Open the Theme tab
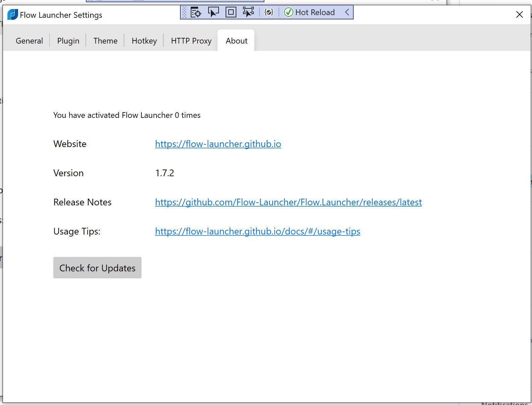 tap(105, 41)
